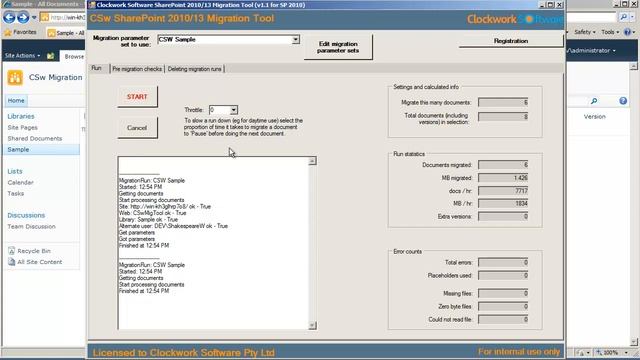Click the Could not read file field
This screenshot has width=640, height=360.
tap(503, 319)
